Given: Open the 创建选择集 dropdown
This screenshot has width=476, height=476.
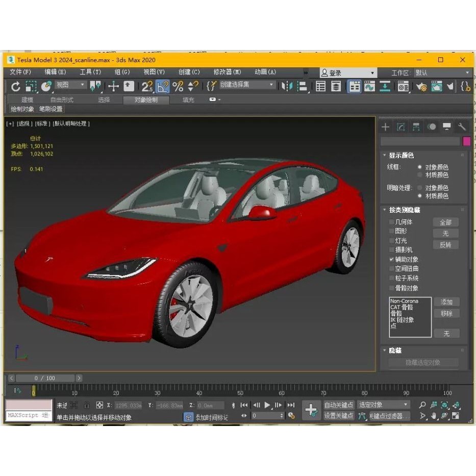Looking at the screenshot, I should [247, 85].
